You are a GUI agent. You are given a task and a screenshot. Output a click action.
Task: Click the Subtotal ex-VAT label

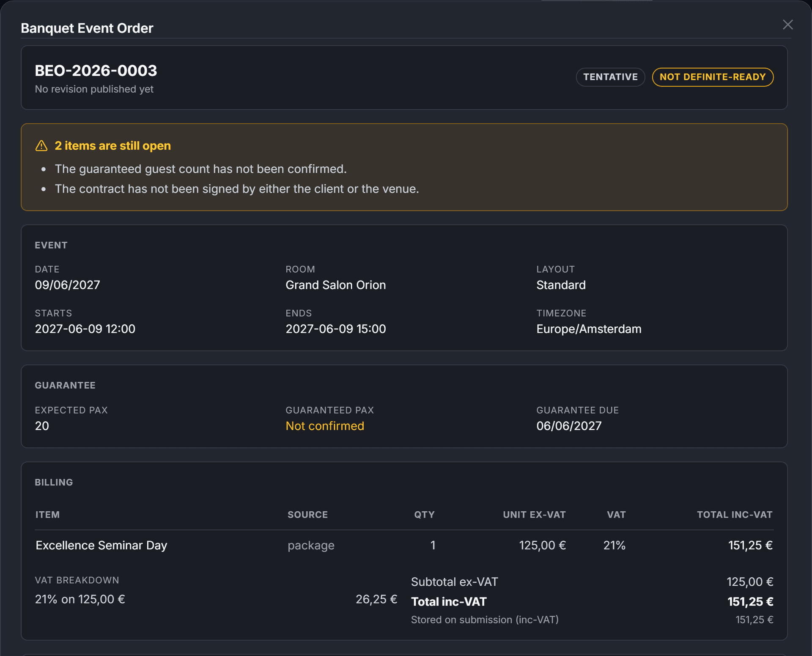point(454,582)
